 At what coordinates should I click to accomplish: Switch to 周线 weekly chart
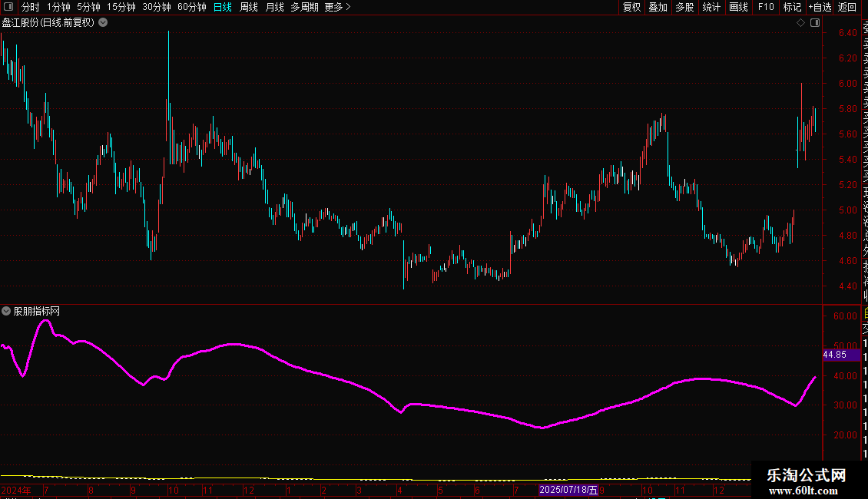[249, 7]
